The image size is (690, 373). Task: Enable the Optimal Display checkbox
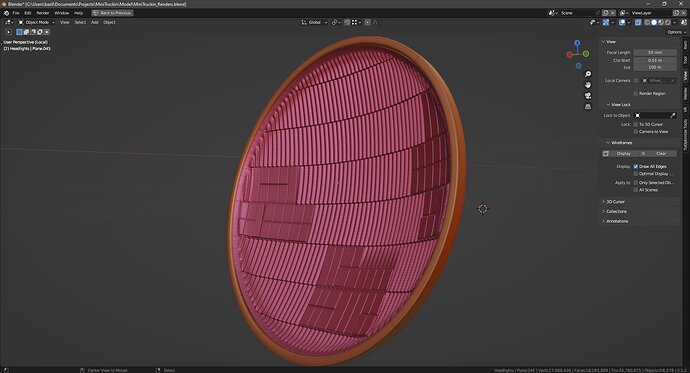[636, 174]
